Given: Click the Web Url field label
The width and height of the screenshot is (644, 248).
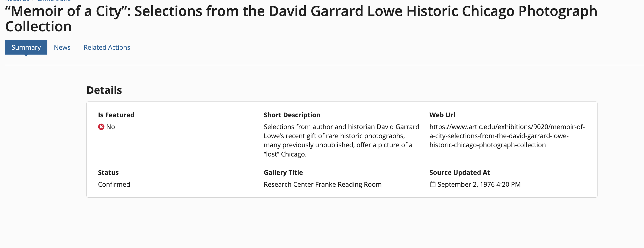Looking at the screenshot, I should coord(442,115).
